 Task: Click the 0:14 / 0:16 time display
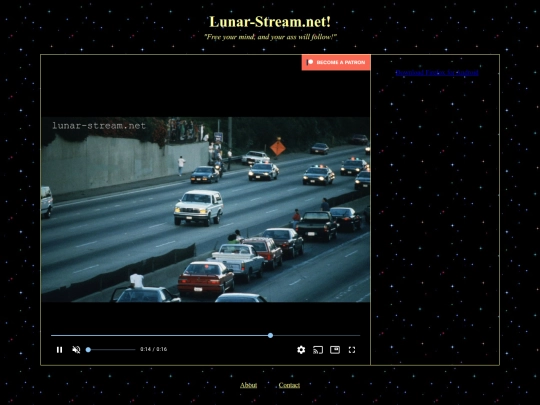click(154, 349)
